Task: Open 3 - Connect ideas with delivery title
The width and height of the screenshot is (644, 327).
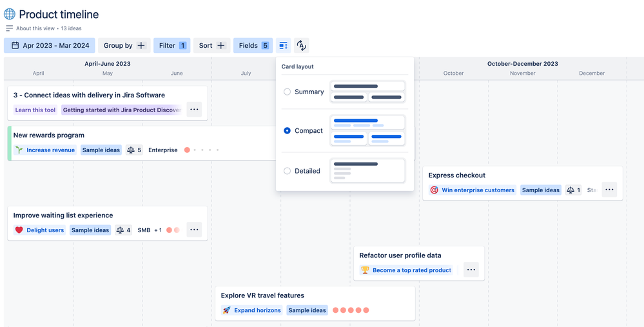Action: tap(89, 95)
